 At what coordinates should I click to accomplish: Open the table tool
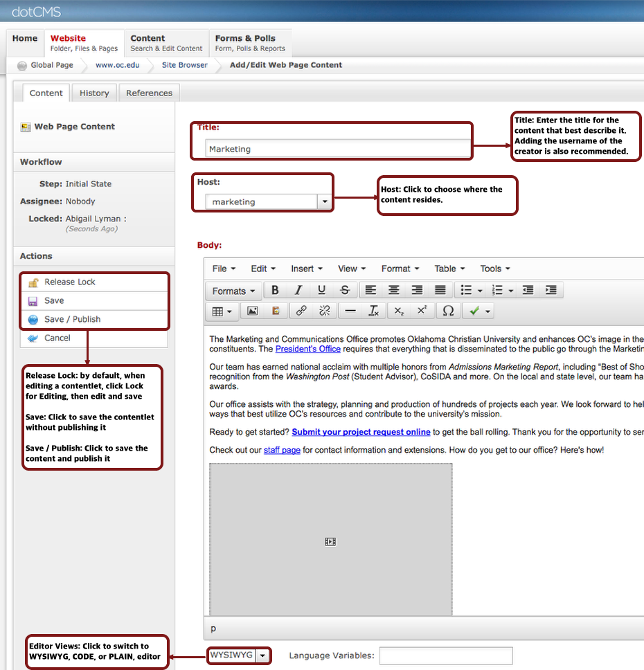click(x=222, y=311)
